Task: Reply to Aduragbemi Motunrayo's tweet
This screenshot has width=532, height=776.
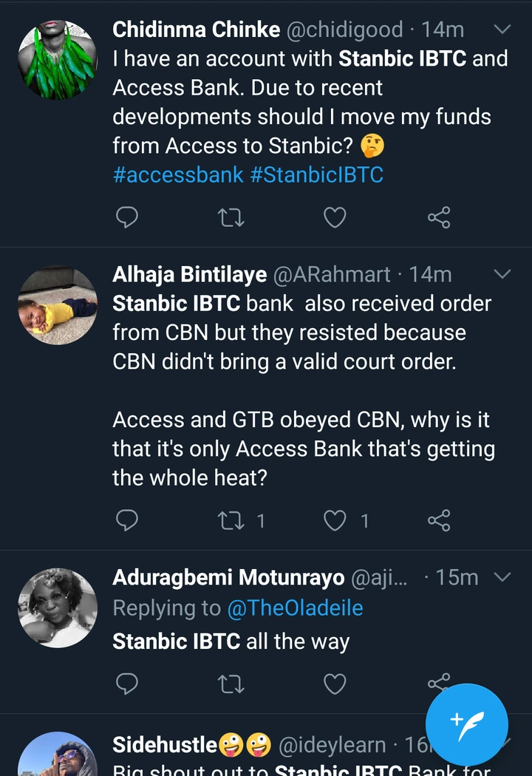Action: 128,684
